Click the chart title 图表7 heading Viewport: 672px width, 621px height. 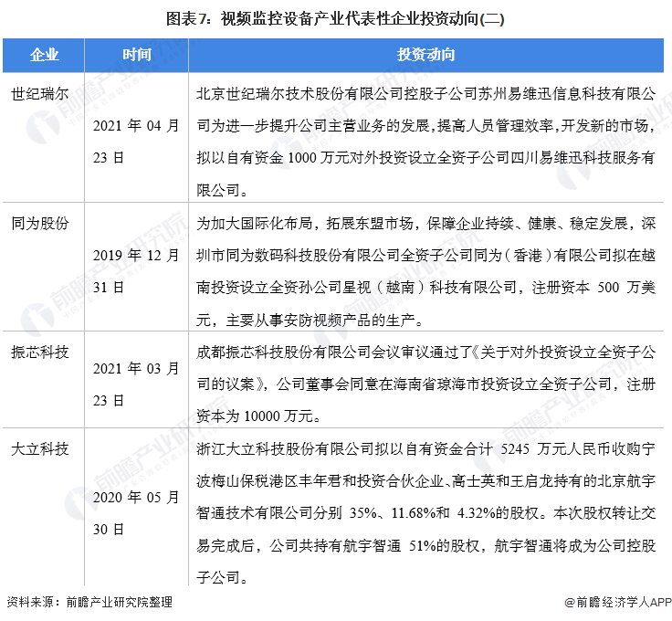click(336, 18)
